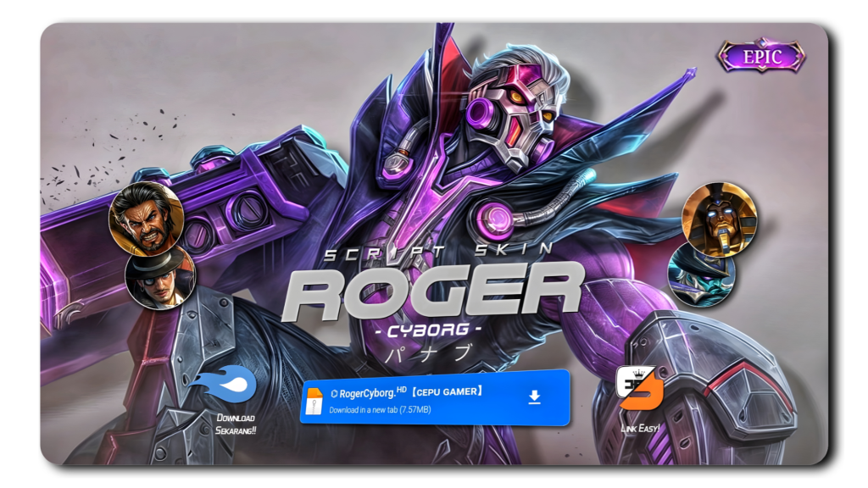The height and width of the screenshot is (488, 868).
Task: Click the Download Sekarang!! label
Action: (x=236, y=424)
